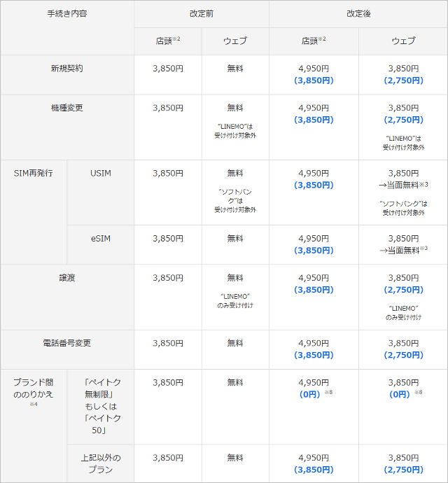Click 店頭 subheader under 改定後
The width and height of the screenshot is (448, 483).
click(314, 41)
